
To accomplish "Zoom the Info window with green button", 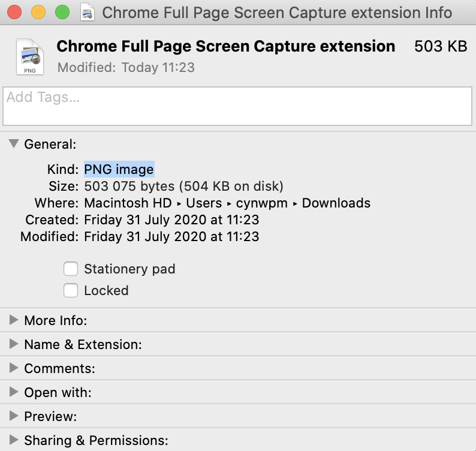I will [62, 13].
